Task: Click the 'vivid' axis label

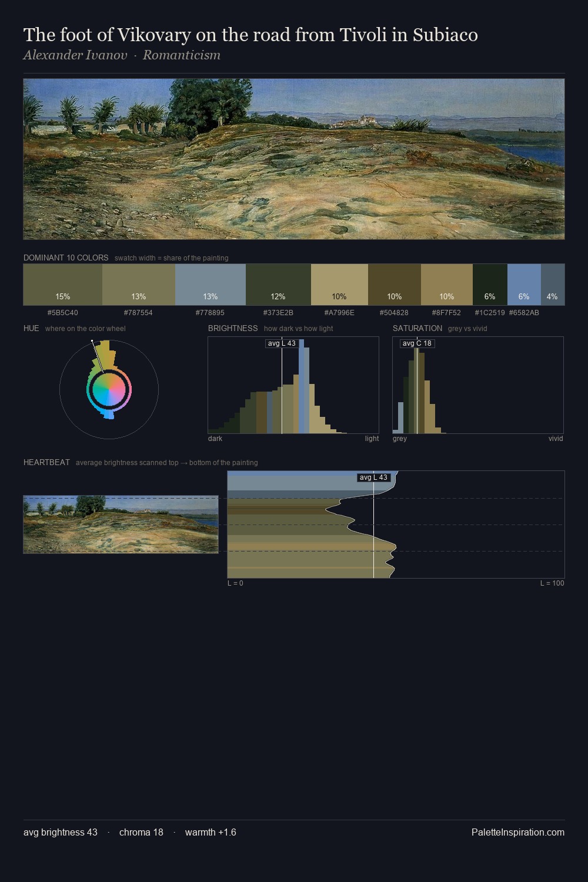Action: (556, 439)
